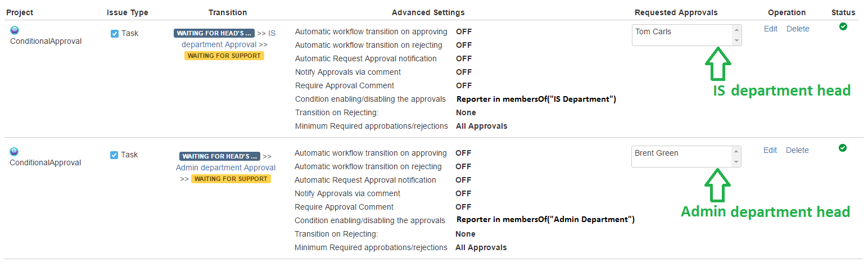Click ConditionalApproval project avatar icon in first row
Image resolution: width=868 pixels, height=267 pixels.
tap(15, 30)
